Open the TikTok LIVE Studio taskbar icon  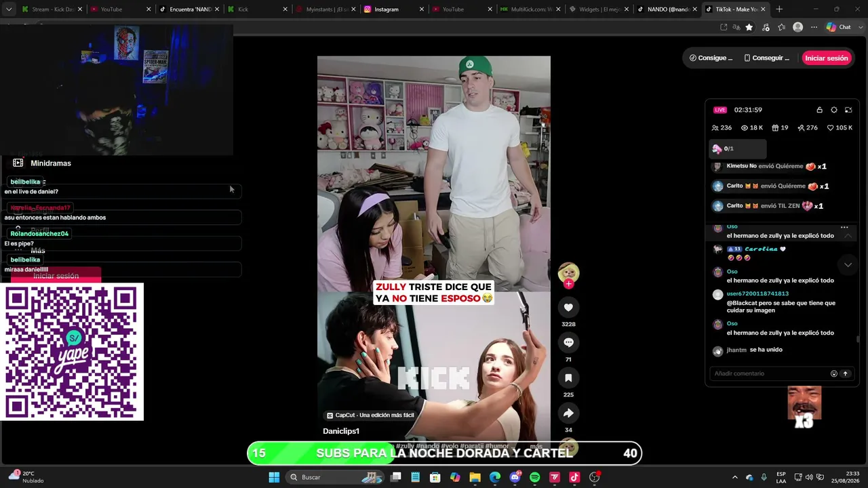[574, 477]
